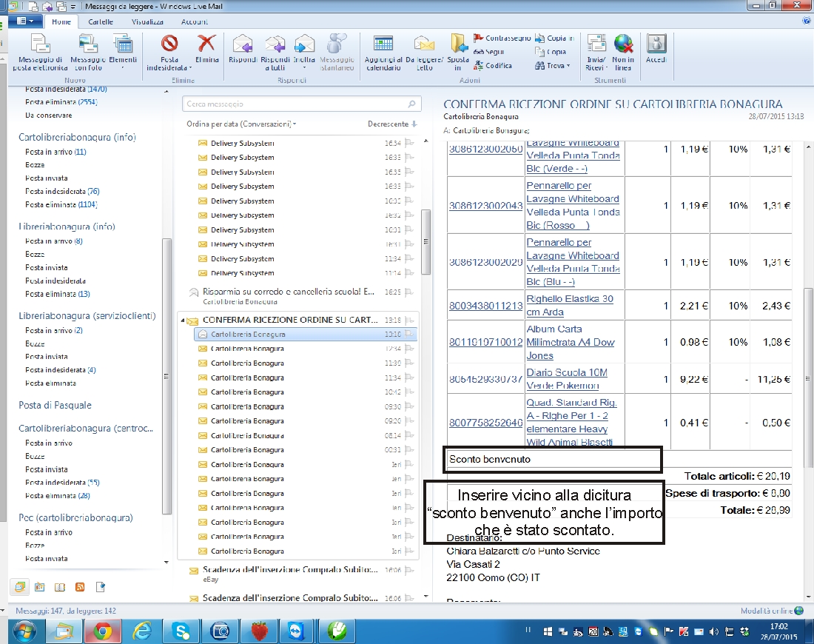Open the Elementi new items button

point(123,52)
